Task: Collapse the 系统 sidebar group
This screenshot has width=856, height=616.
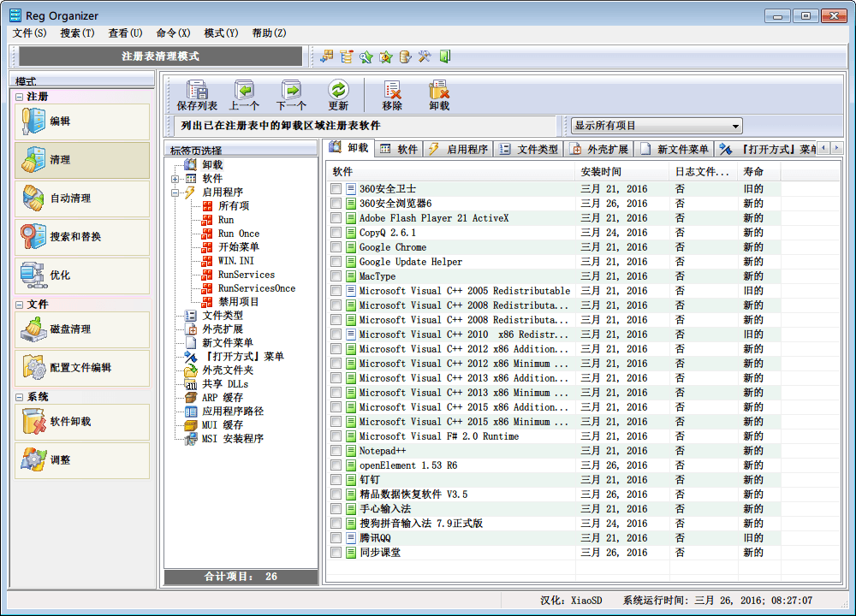Action: click(x=19, y=398)
